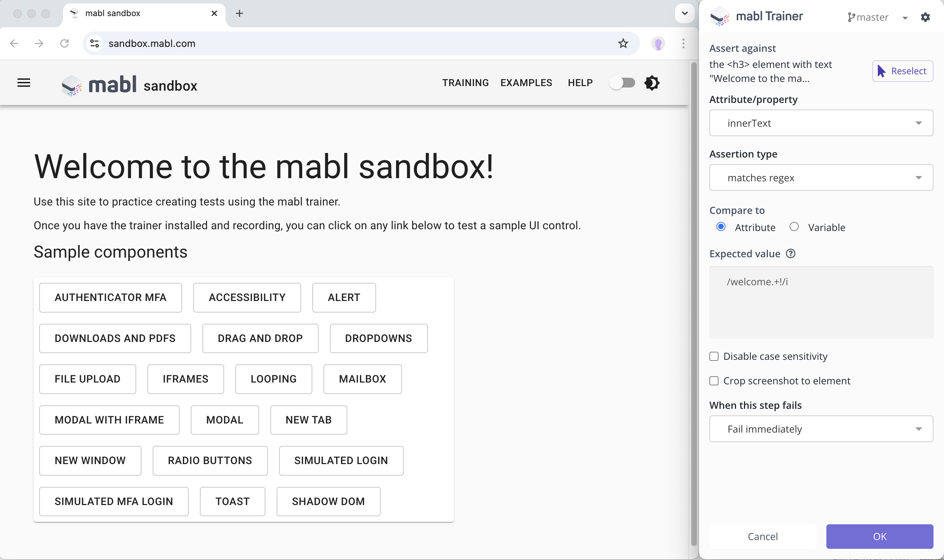Open the LOOPING sample
This screenshot has height=560, width=944.
point(274,379)
